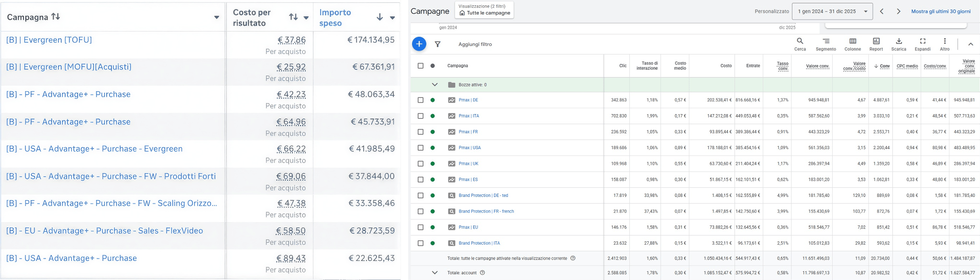Open the date range 1 gen 2024 – 31 dic 2025 dropdown
980x280 pixels.
pos(832,11)
